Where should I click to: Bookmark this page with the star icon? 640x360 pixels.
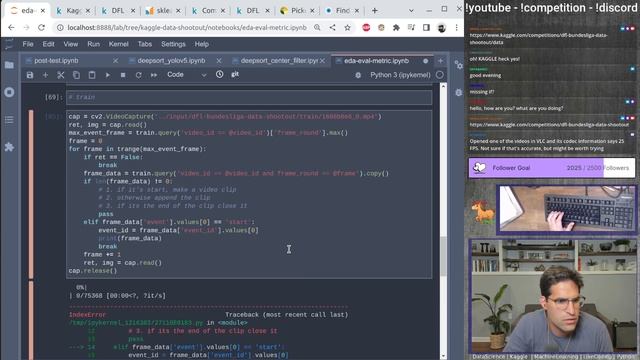347,27
